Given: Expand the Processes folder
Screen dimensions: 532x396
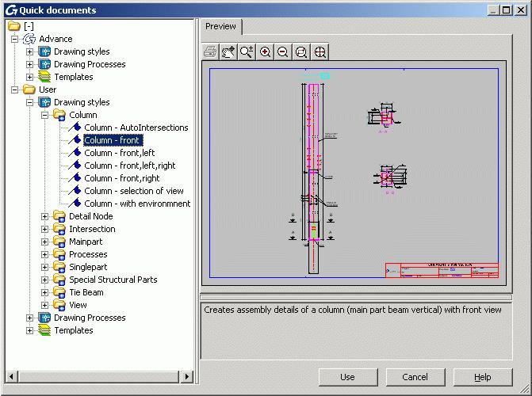Looking at the screenshot, I should 44,254.
